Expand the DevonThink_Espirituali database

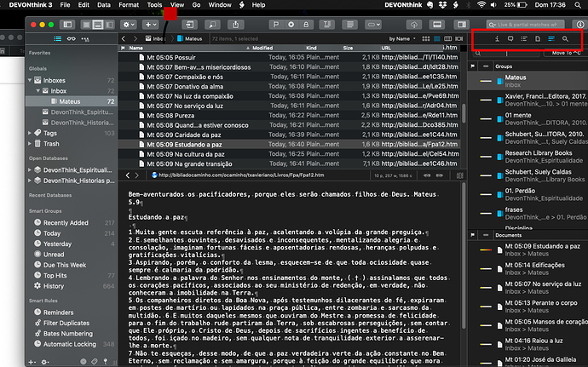pos(30,169)
